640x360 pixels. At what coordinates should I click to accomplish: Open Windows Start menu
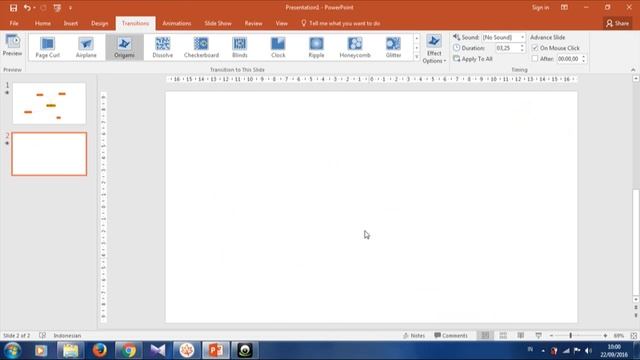pyautogui.click(x=13, y=351)
